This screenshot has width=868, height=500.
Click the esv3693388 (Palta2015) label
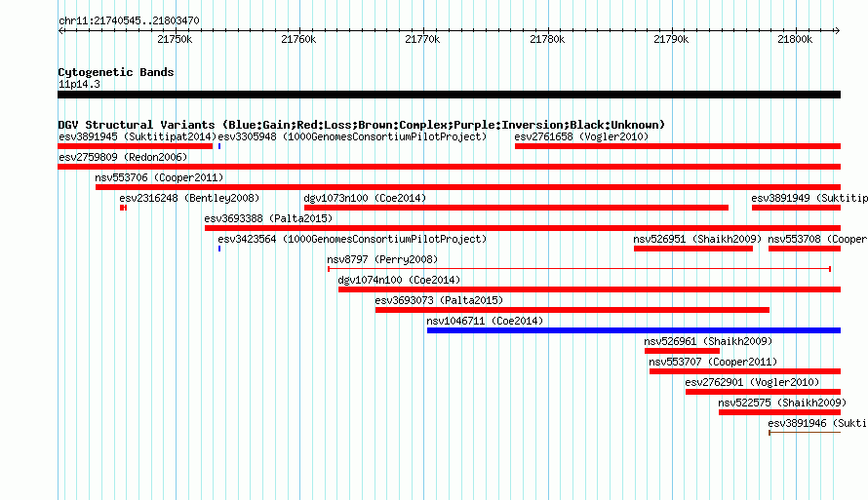[x=268, y=218]
